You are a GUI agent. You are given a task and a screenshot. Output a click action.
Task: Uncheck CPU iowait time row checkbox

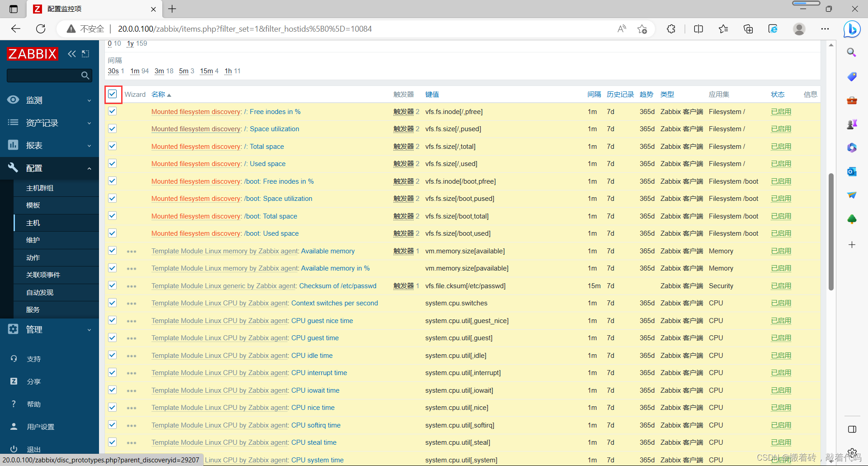click(x=113, y=390)
